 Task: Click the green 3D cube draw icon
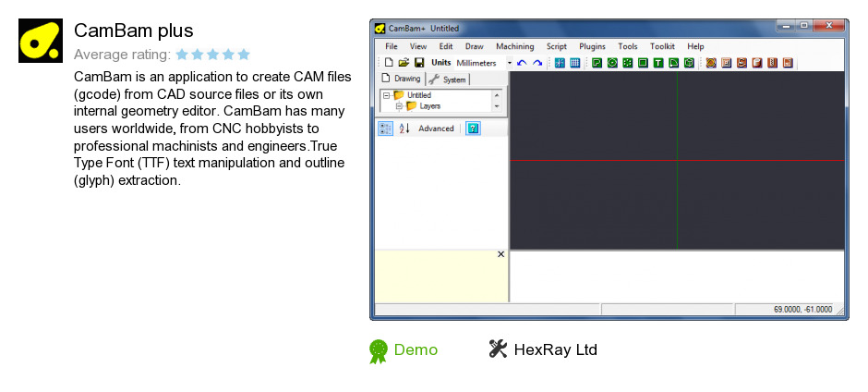coord(689,63)
